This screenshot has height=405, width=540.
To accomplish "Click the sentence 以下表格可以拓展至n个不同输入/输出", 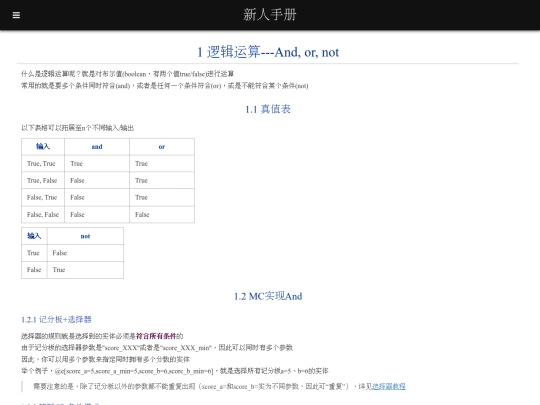I will click(77, 128).
